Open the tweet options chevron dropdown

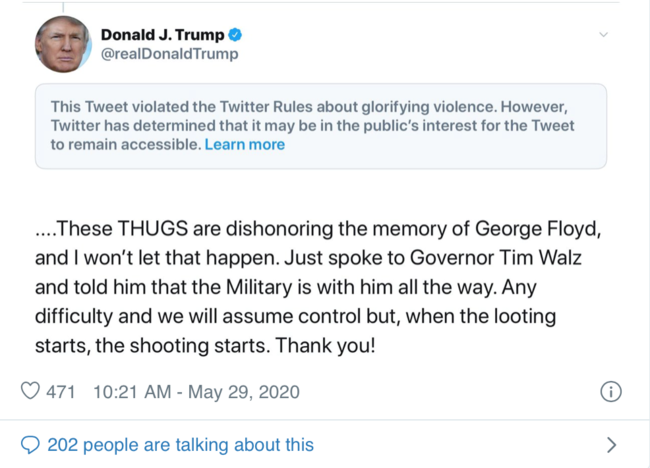(603, 35)
